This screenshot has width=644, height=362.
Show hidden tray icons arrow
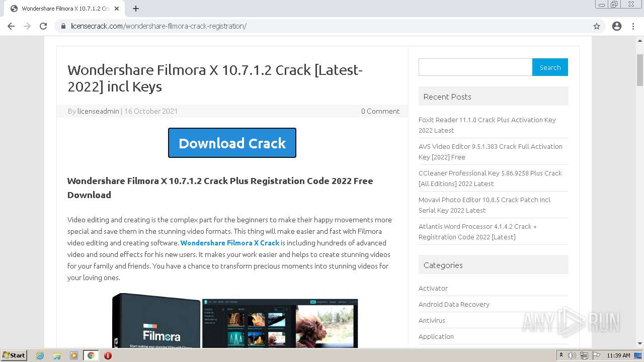(561, 355)
